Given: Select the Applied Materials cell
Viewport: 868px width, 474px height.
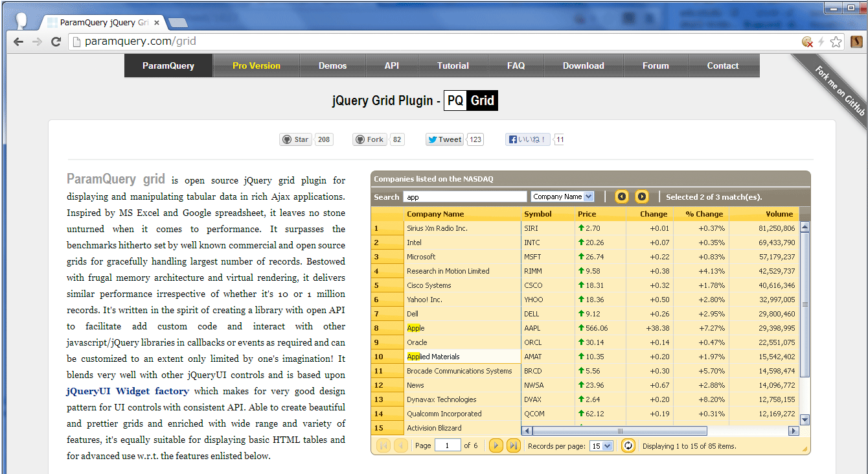Looking at the screenshot, I should (463, 357).
